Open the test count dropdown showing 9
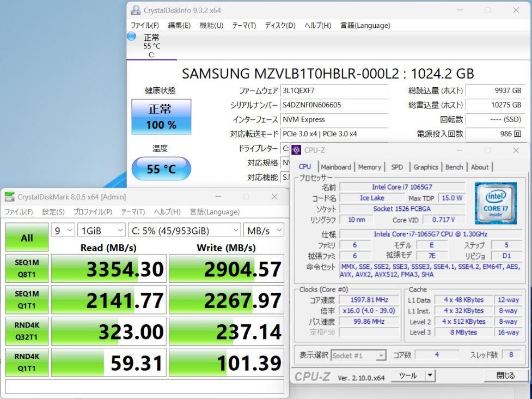 pyautogui.click(x=63, y=231)
